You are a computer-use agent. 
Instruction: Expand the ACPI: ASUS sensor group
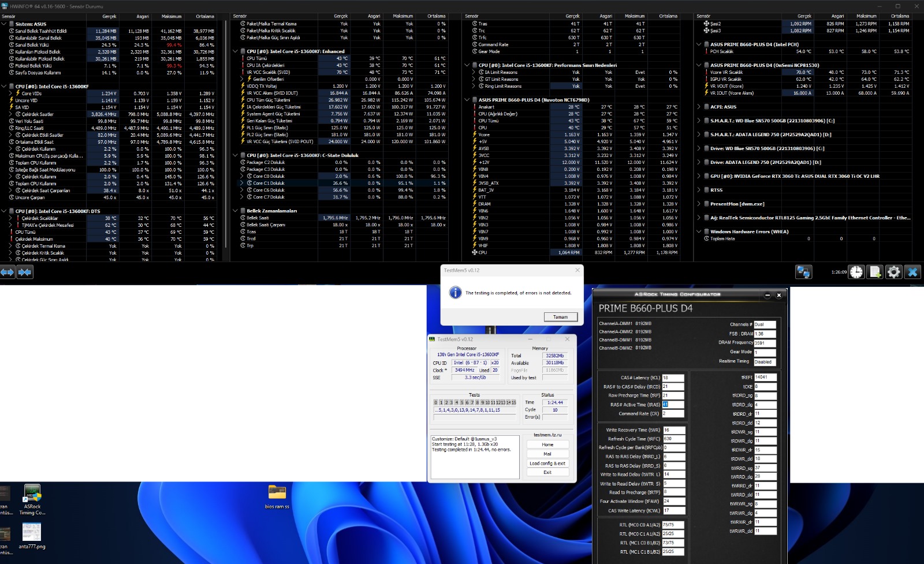699,107
